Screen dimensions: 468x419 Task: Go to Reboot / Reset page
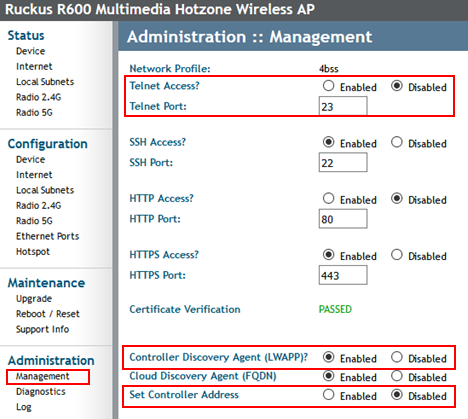(x=48, y=314)
